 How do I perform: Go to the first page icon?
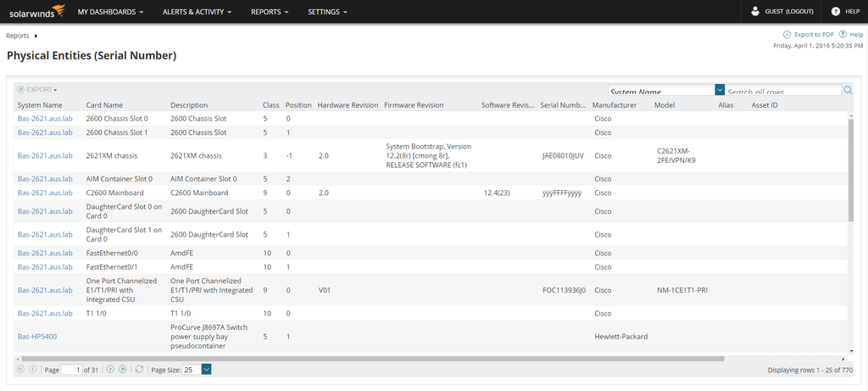[x=20, y=369]
